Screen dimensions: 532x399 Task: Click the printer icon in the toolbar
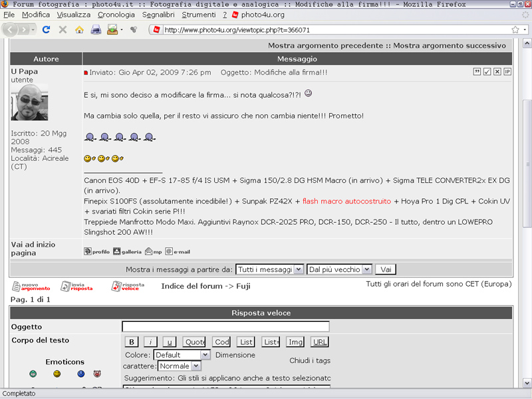coord(96,29)
